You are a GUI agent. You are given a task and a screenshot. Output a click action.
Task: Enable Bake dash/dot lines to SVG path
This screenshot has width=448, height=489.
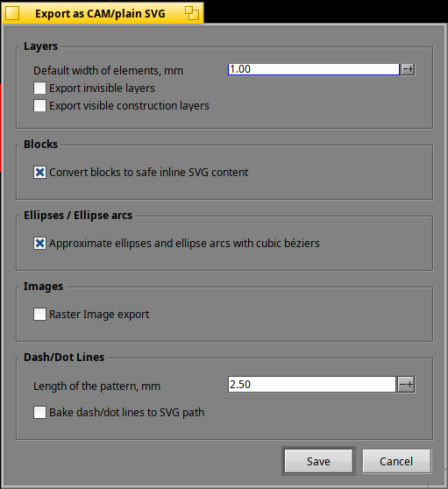coord(39,412)
